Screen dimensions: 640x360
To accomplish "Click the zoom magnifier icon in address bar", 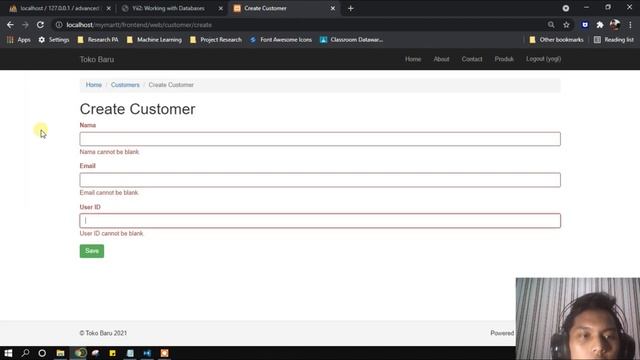I will point(551,25).
